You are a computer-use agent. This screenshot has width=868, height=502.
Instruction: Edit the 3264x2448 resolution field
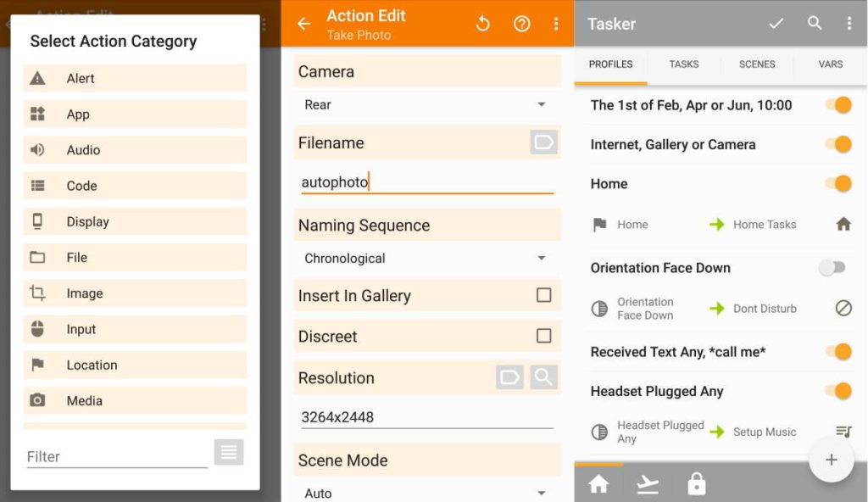tap(427, 416)
